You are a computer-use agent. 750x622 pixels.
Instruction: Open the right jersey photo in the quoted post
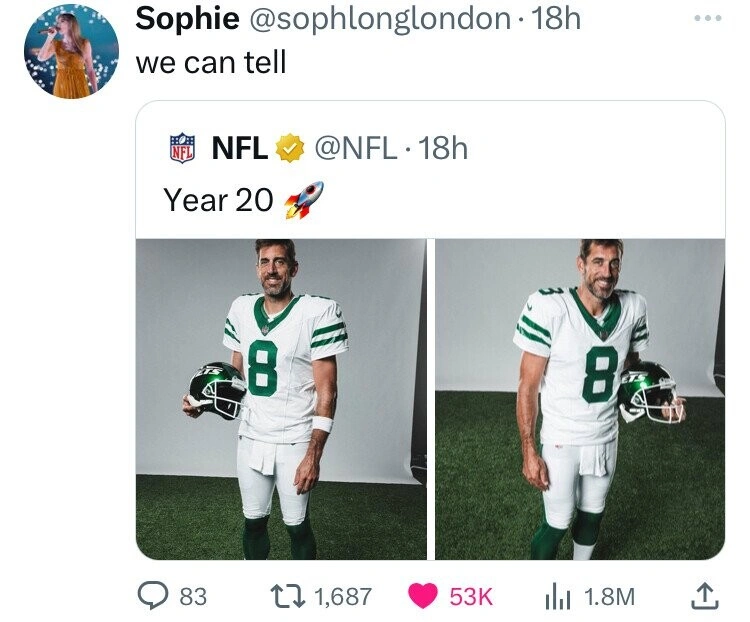579,398
